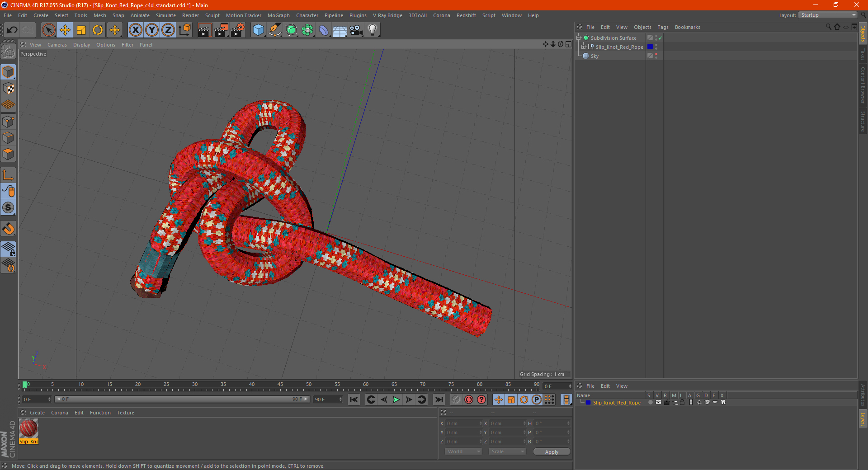This screenshot has width=868, height=470.
Task: Open the MoGraph array generator icon
Action: (307, 30)
